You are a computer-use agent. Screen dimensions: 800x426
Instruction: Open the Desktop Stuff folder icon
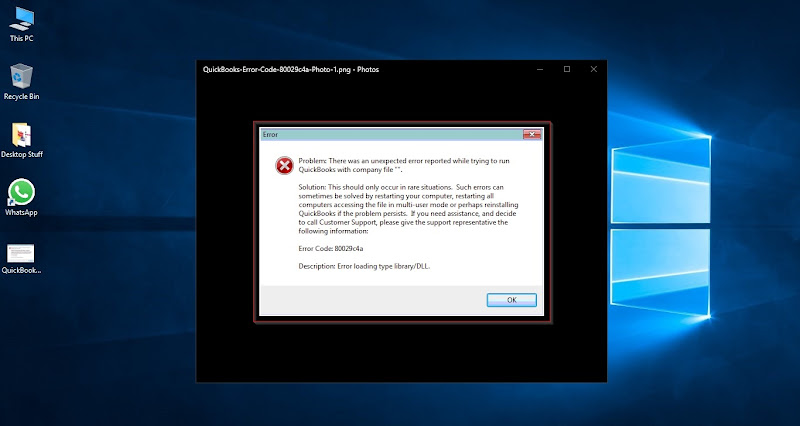coord(21,140)
